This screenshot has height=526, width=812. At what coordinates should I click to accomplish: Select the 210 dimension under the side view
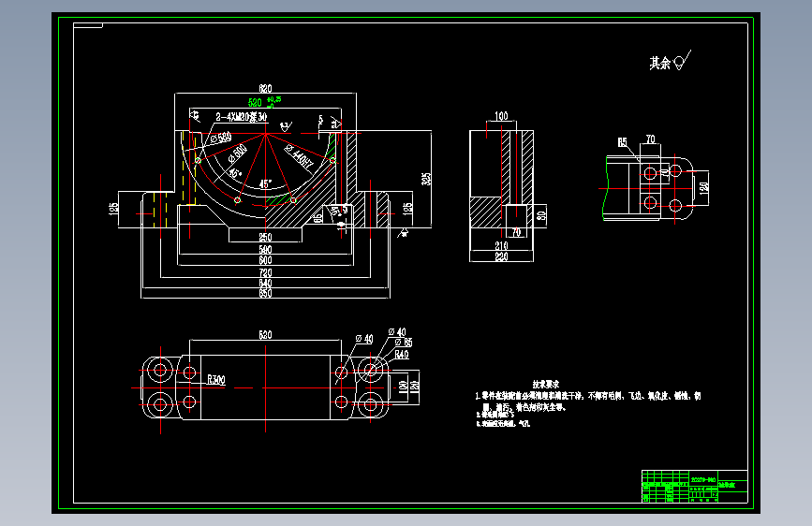pyautogui.click(x=501, y=246)
